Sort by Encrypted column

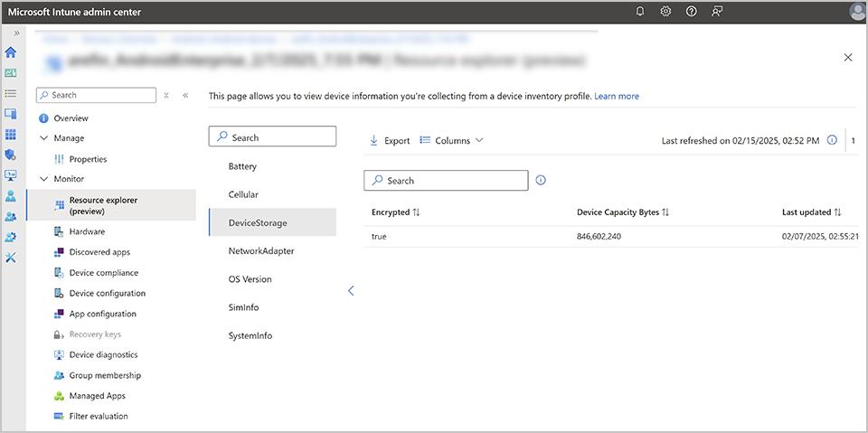pos(396,212)
